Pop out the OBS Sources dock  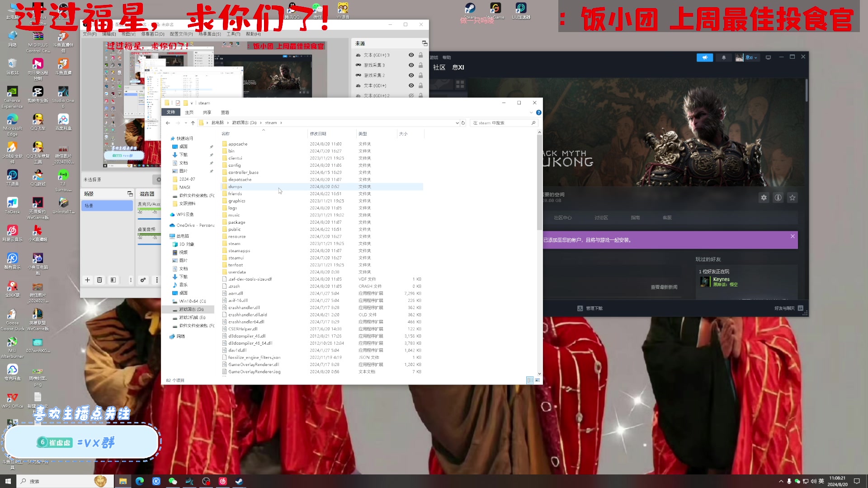(x=425, y=43)
